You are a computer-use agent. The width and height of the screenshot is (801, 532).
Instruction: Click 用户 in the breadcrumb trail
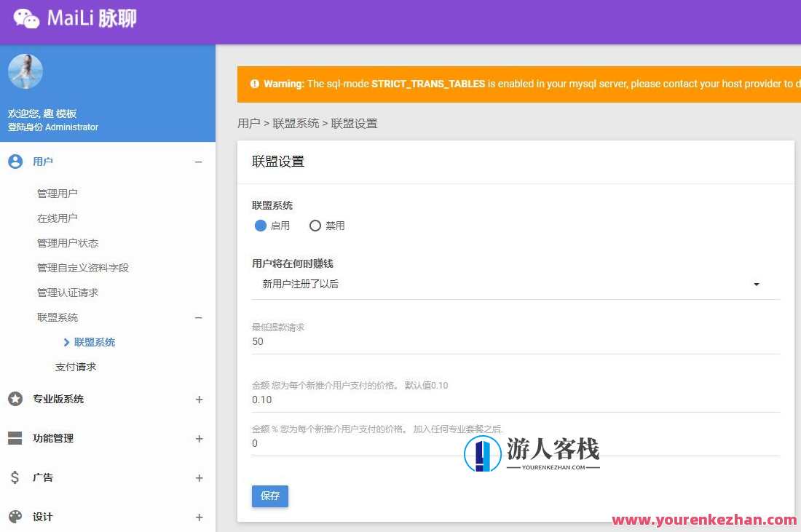coord(248,123)
